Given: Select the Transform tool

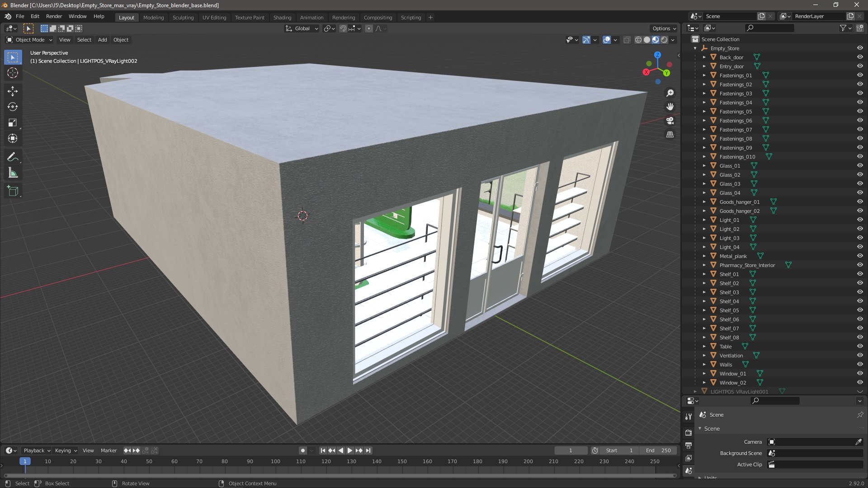Looking at the screenshot, I should [x=13, y=139].
